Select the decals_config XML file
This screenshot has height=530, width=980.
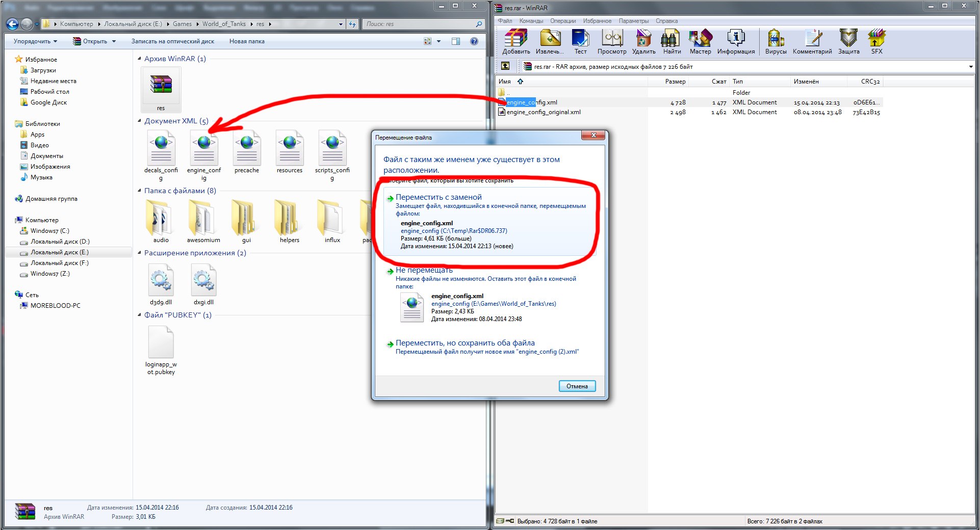click(161, 155)
